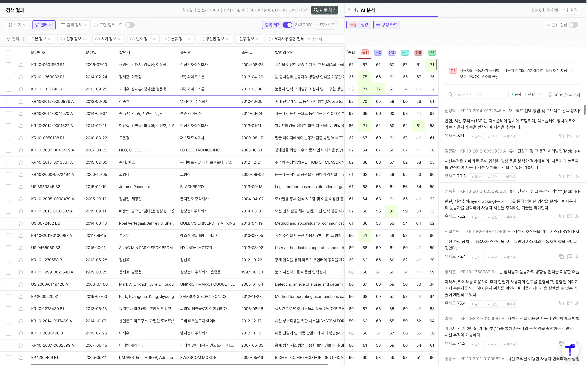
Task: Toggle the 중복 제거 switch off
Action: (x=287, y=25)
